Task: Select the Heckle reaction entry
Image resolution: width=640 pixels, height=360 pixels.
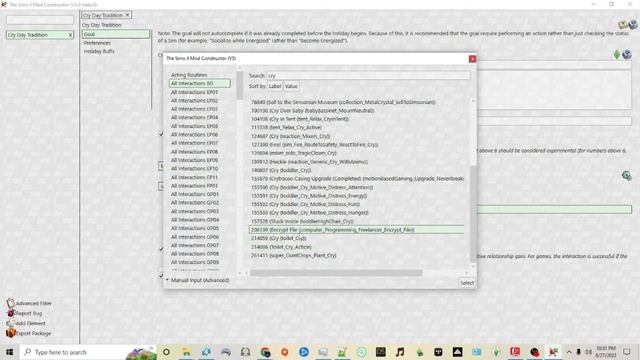Action: (x=309, y=162)
